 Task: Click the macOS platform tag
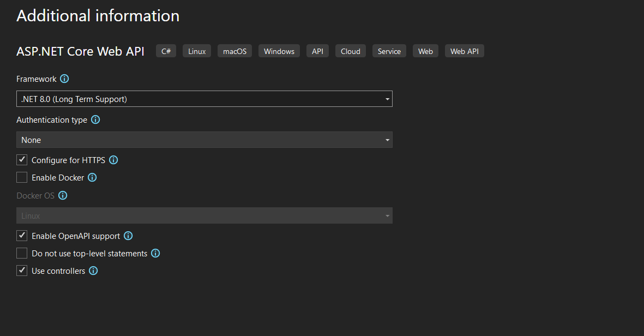(234, 51)
